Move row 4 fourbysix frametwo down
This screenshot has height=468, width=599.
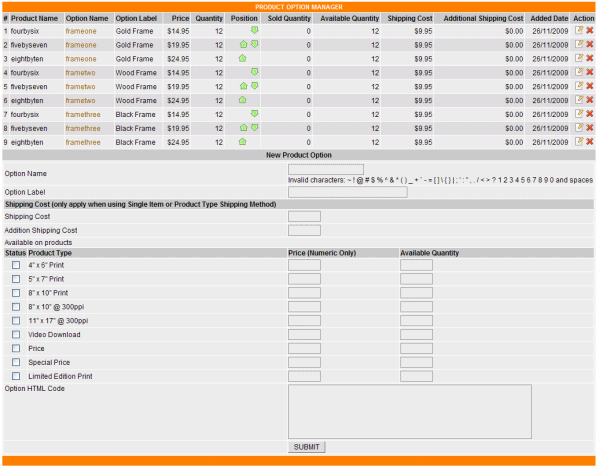click(254, 72)
